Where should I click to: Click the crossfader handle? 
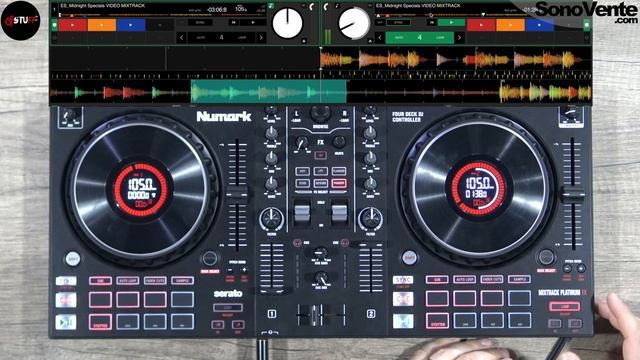click(x=315, y=315)
